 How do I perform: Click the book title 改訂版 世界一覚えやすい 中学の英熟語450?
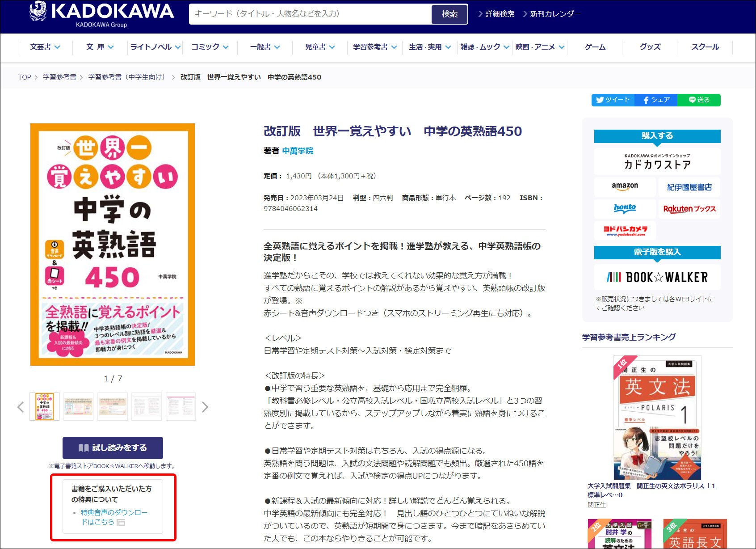[393, 131]
